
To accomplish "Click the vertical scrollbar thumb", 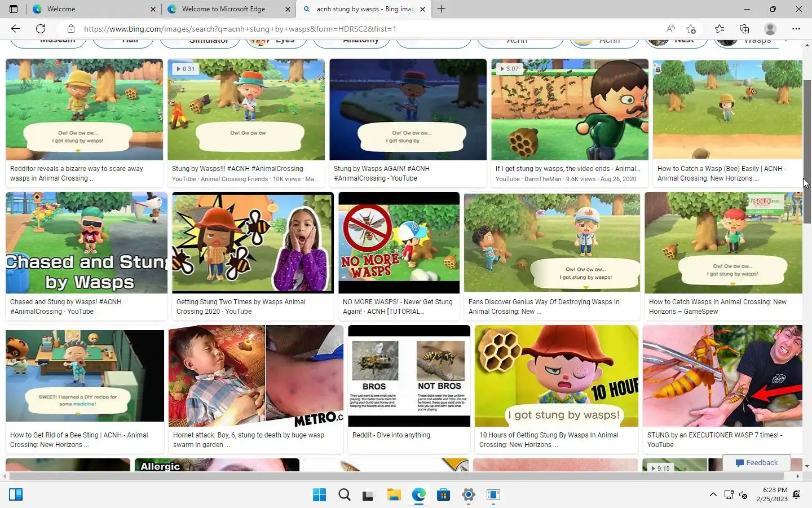I will point(807,151).
